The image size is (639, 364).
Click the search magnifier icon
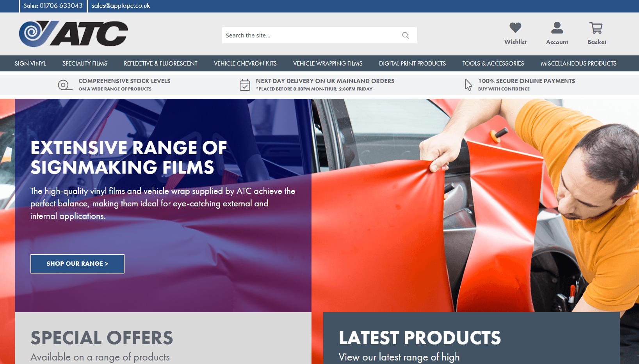click(405, 35)
